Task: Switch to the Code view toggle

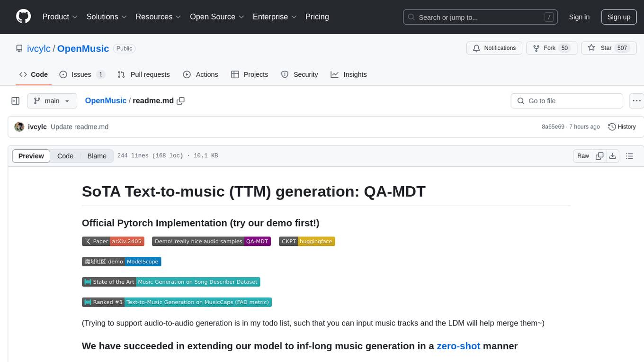Action: 65,156
